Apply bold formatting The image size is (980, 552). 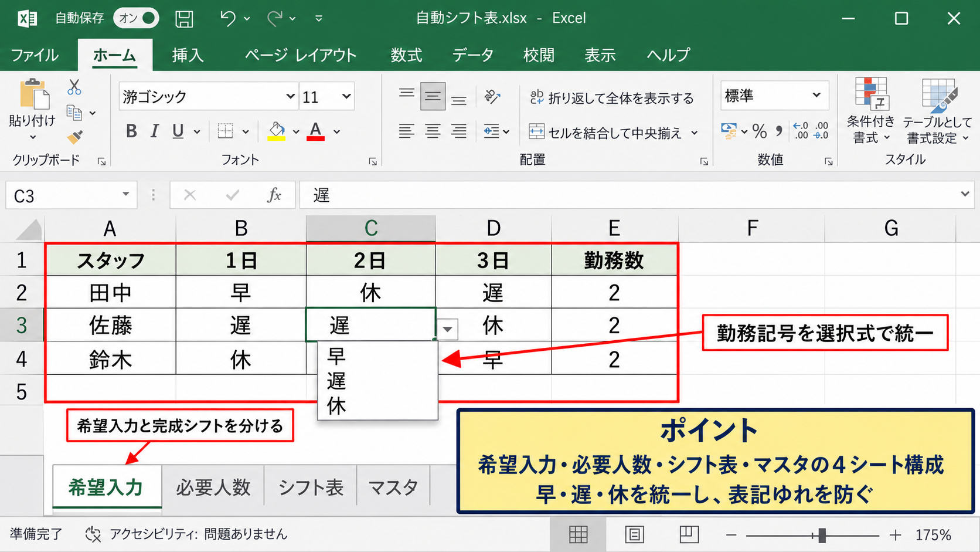pyautogui.click(x=131, y=131)
